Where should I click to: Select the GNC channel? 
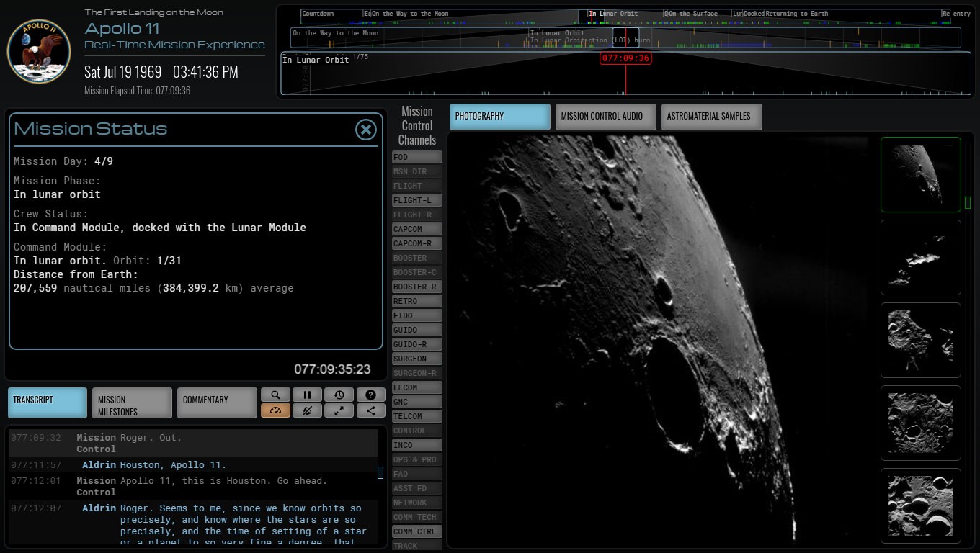pyautogui.click(x=417, y=402)
